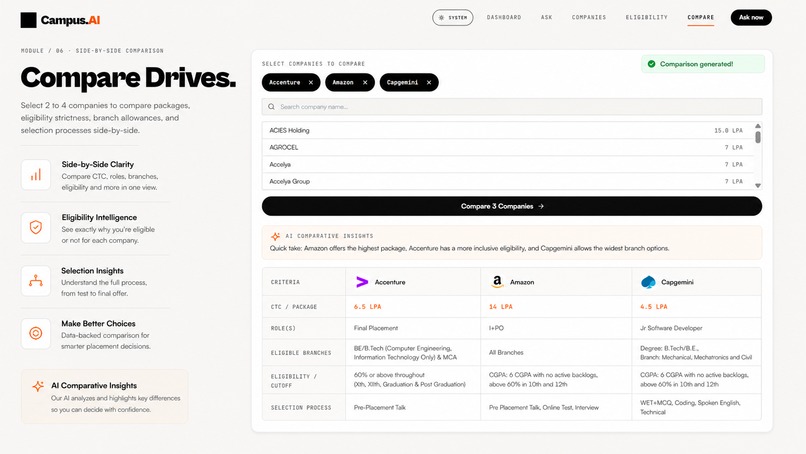The image size is (806, 454).
Task: Click the Compare 3 Companies button
Action: click(511, 206)
